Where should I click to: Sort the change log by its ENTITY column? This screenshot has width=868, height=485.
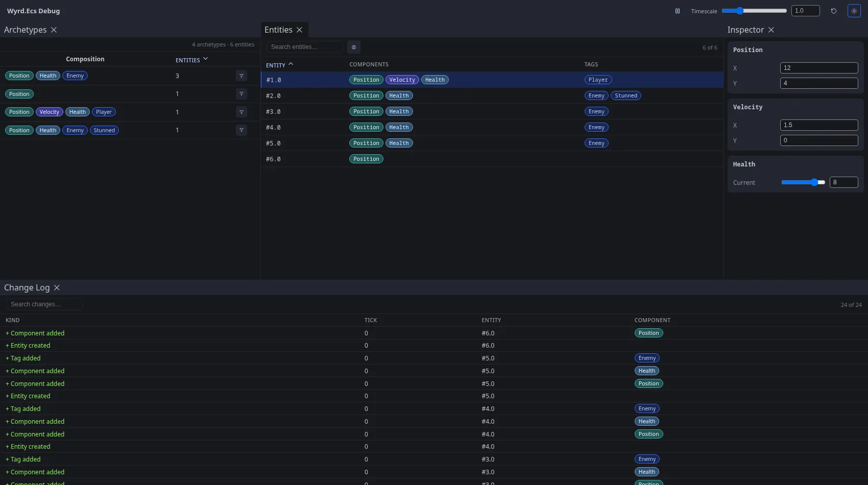[x=491, y=320]
